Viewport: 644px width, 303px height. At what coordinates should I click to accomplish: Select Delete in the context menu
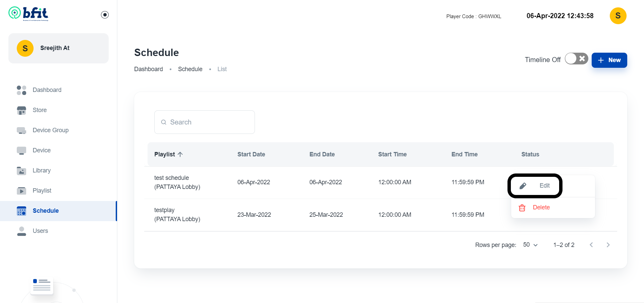(553, 208)
